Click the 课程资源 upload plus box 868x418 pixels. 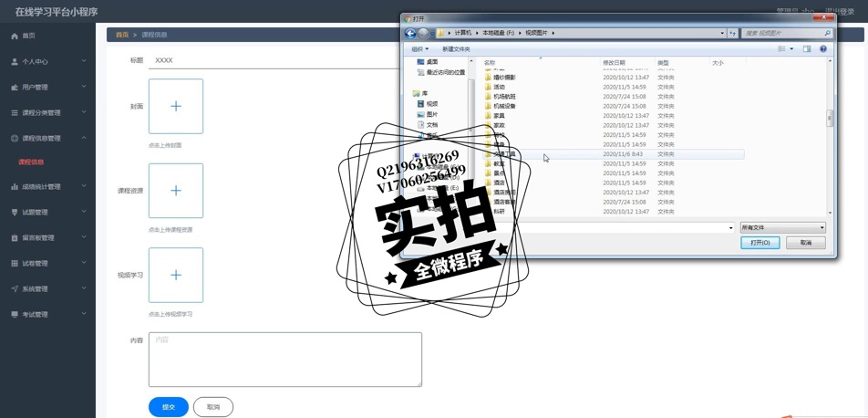(x=176, y=191)
